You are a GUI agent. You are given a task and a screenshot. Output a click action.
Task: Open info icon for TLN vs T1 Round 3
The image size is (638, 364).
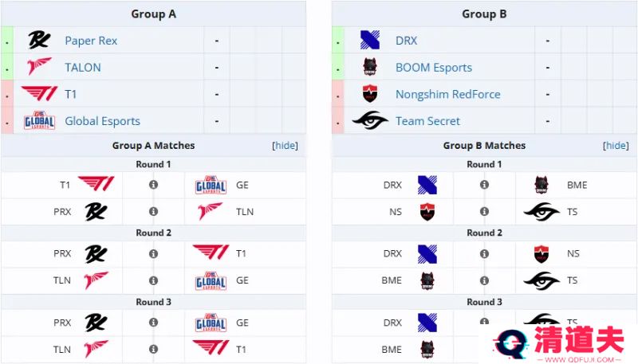(x=153, y=349)
